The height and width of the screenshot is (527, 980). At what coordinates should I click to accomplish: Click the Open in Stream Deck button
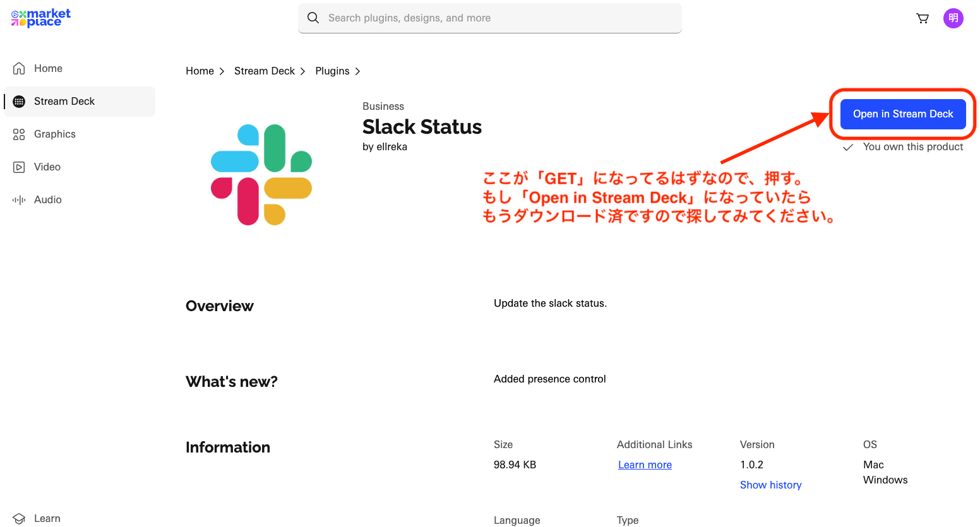pyautogui.click(x=903, y=114)
